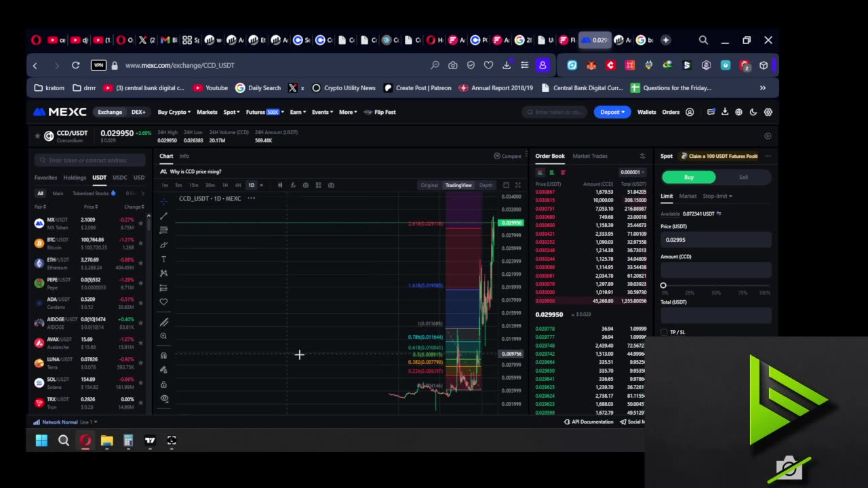The image size is (868, 488).
Task: Switch to Market Trades tab
Action: coord(590,156)
